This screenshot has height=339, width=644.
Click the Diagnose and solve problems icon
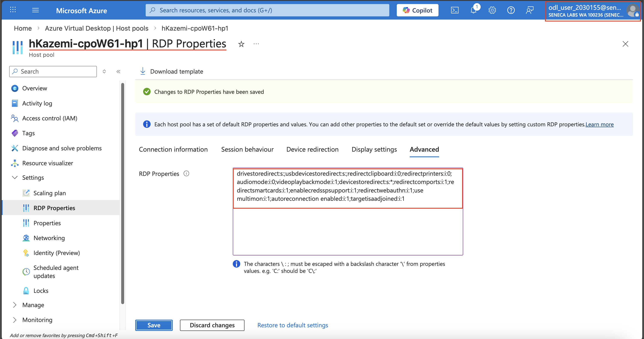tap(15, 148)
